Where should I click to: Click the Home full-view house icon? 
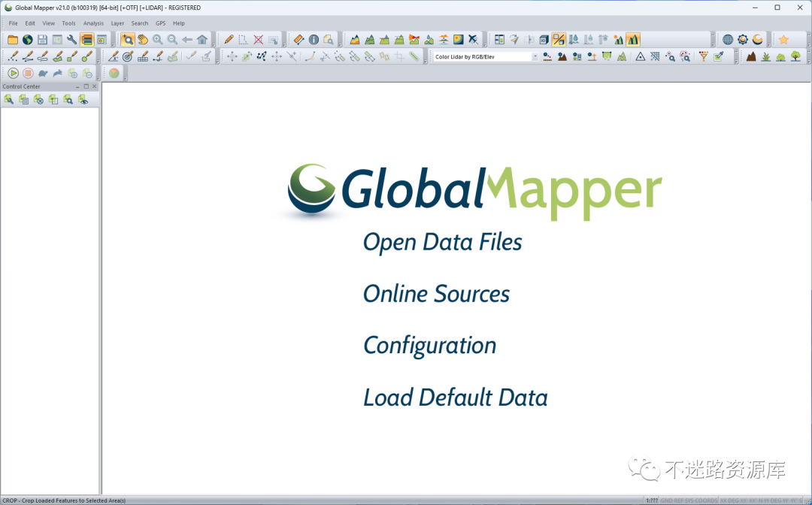(202, 40)
